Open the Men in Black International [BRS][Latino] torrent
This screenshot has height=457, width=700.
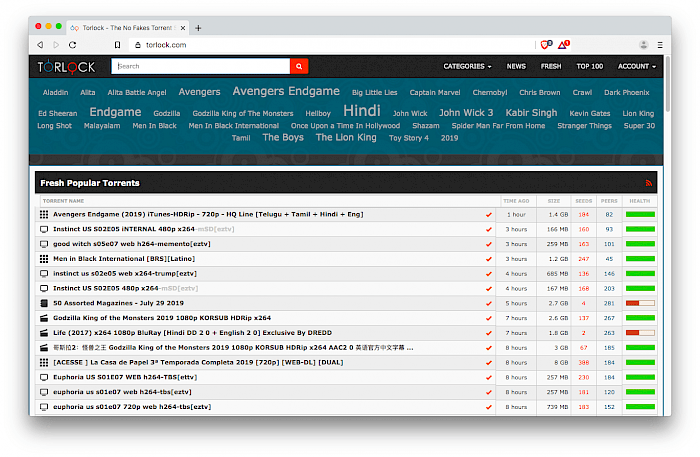click(x=124, y=259)
